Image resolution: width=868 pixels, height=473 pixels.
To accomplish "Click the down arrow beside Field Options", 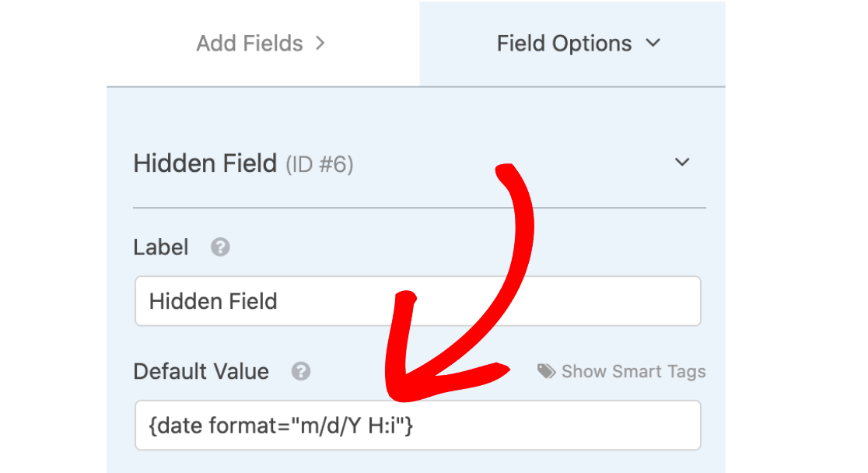I will (x=653, y=43).
